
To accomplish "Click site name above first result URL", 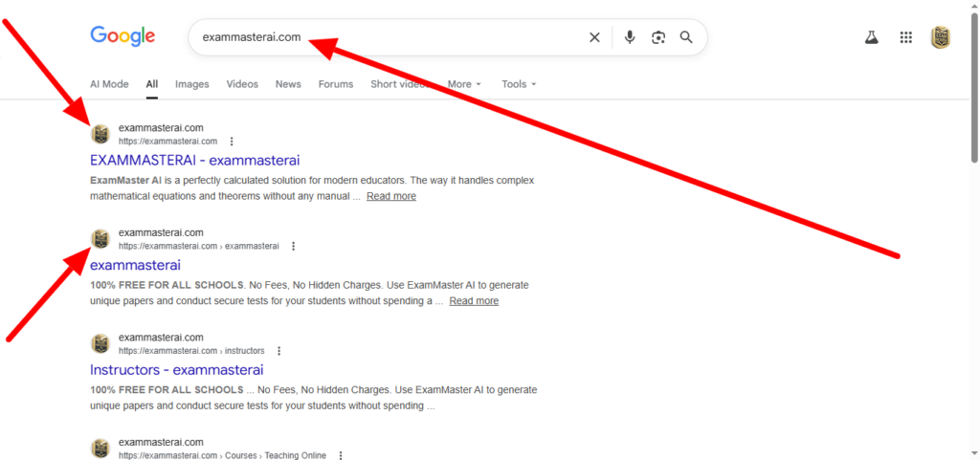I will [161, 128].
